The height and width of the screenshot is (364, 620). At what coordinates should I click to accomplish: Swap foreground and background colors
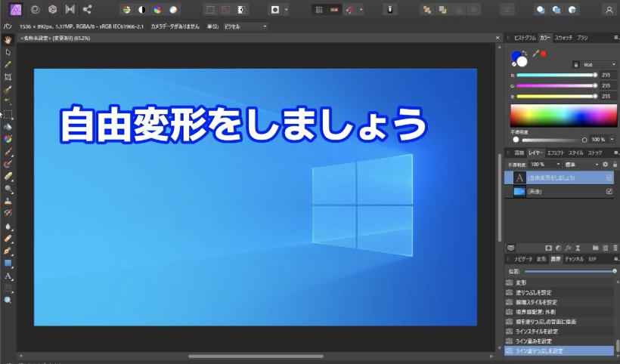pos(525,54)
